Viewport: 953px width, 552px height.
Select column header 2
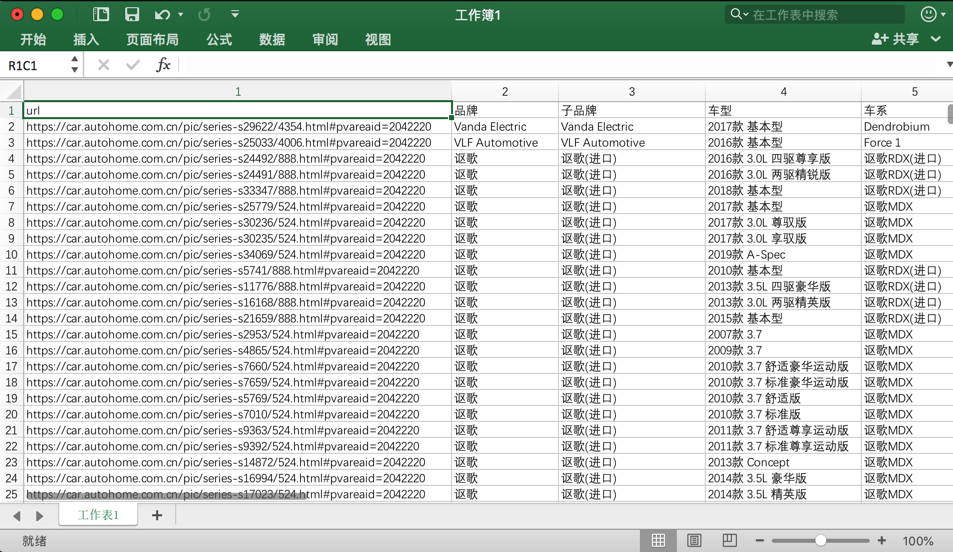pos(505,92)
